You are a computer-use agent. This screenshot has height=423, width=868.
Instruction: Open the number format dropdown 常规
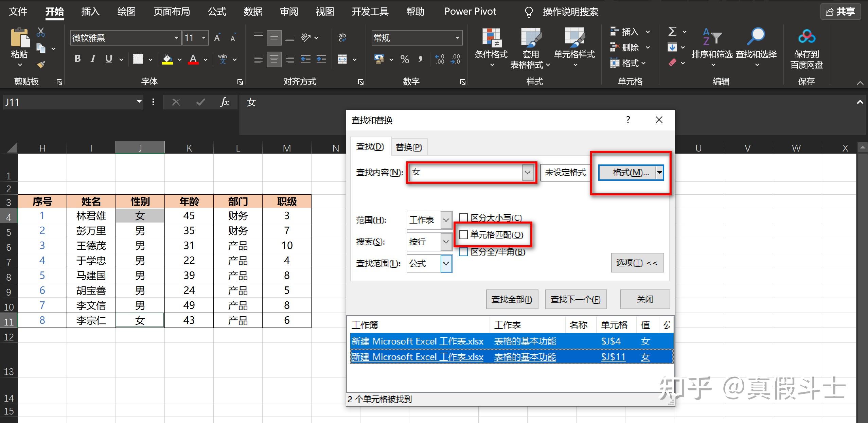coord(457,38)
